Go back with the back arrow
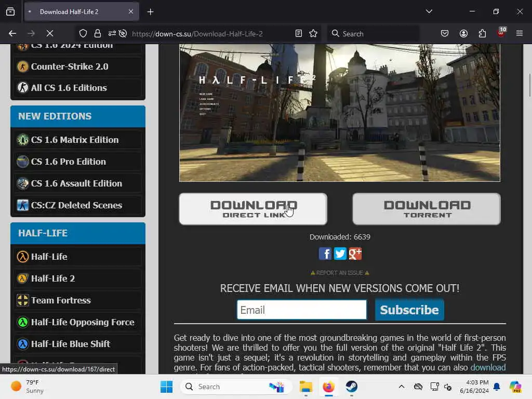The image size is (532, 399). click(12, 33)
